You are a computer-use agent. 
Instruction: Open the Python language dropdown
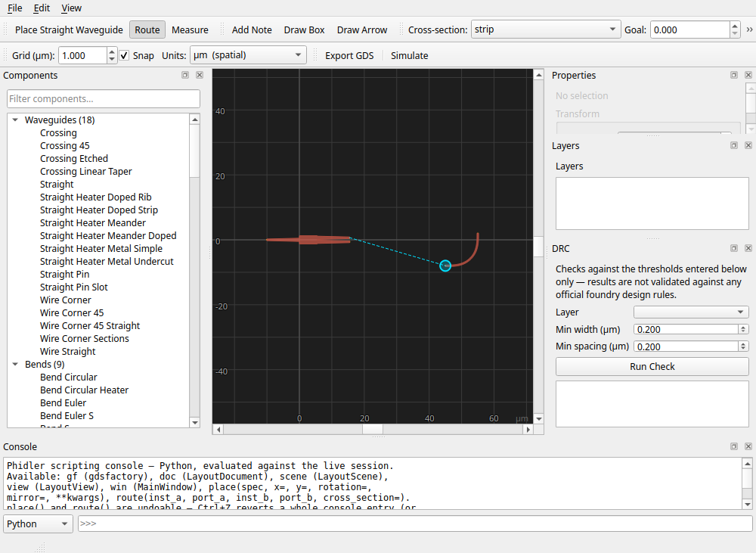pos(38,523)
